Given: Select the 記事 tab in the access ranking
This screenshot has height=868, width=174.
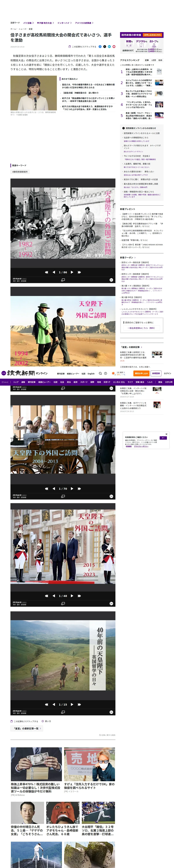Looking at the screenshot, I should pos(147,60).
